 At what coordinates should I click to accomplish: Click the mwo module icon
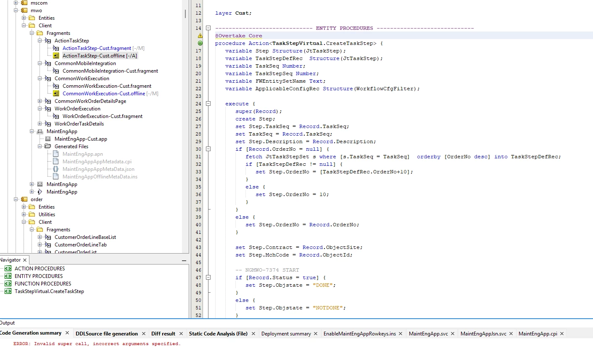[24, 10]
